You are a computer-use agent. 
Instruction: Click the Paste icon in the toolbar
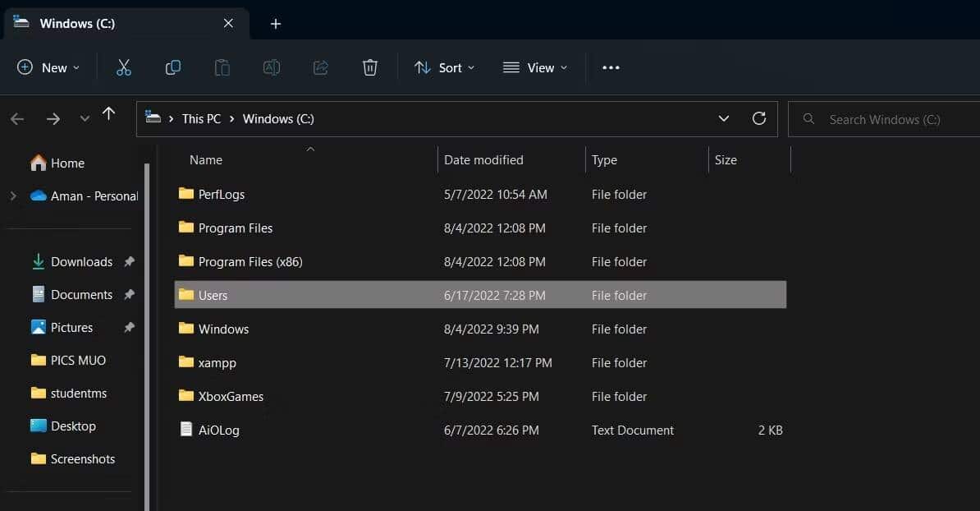tap(222, 67)
